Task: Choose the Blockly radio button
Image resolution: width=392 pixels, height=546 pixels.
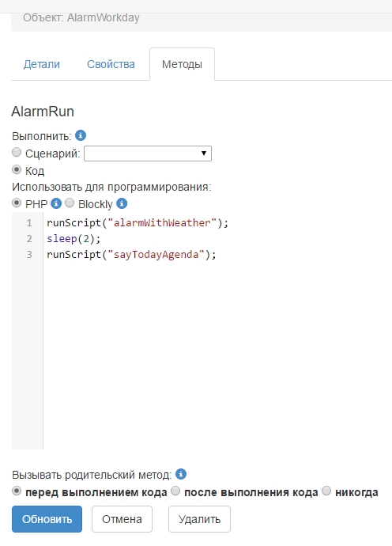Action: tap(70, 203)
